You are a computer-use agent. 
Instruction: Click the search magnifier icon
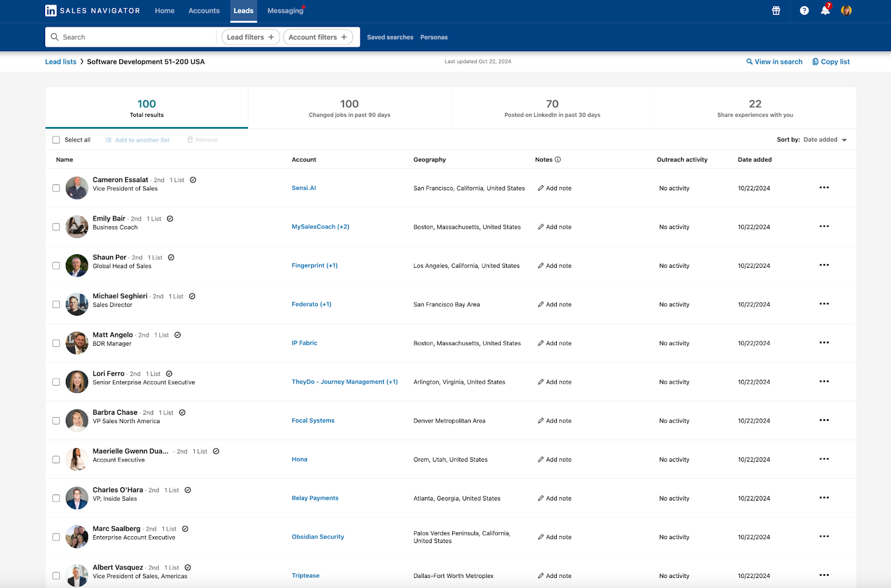coord(55,37)
